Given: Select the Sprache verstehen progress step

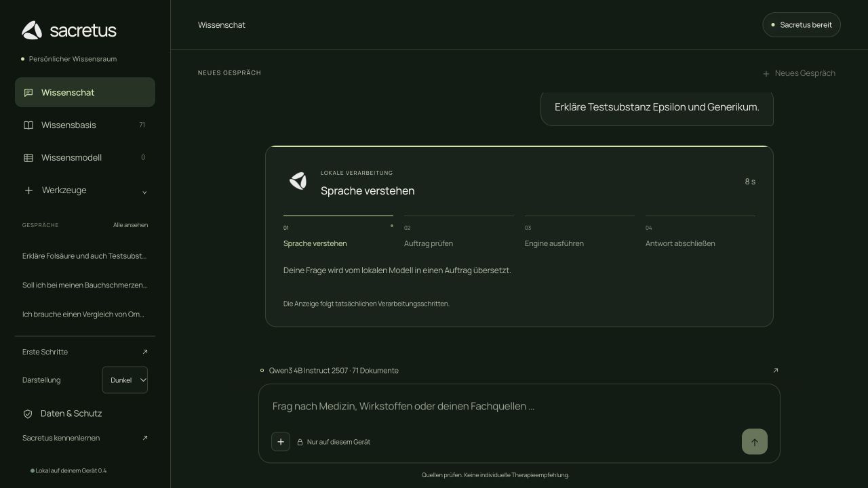Looking at the screenshot, I should click(x=338, y=232).
